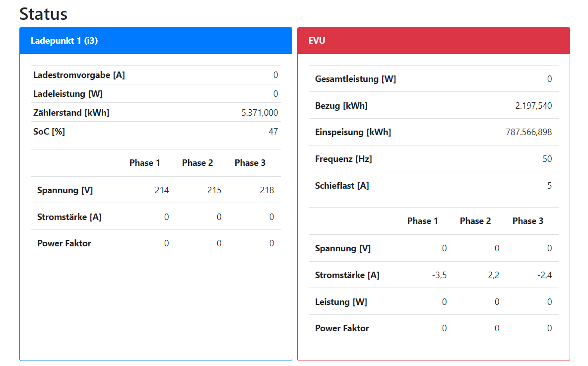Select EVU Stromstärke Phase 3 value -2,4
588x366 pixels.
[545, 275]
